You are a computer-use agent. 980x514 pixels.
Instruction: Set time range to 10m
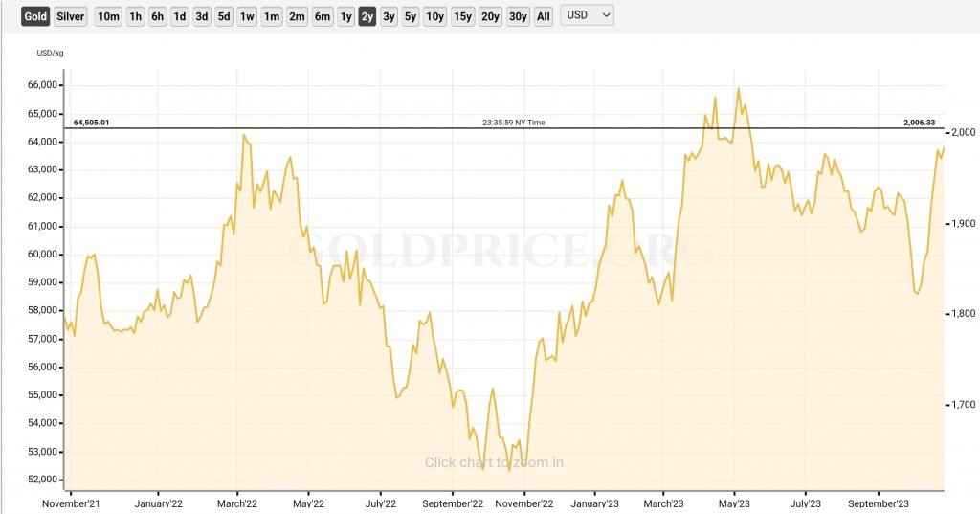pos(109,16)
